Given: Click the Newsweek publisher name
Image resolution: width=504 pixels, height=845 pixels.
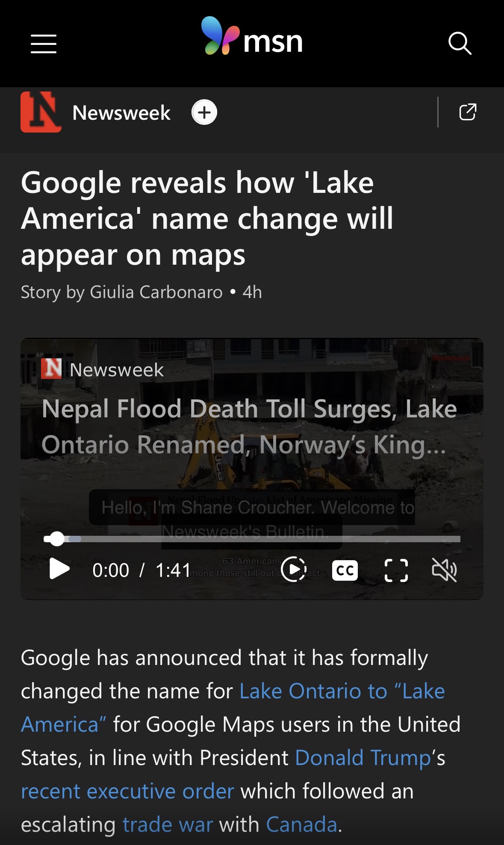Looking at the screenshot, I should coord(121,113).
